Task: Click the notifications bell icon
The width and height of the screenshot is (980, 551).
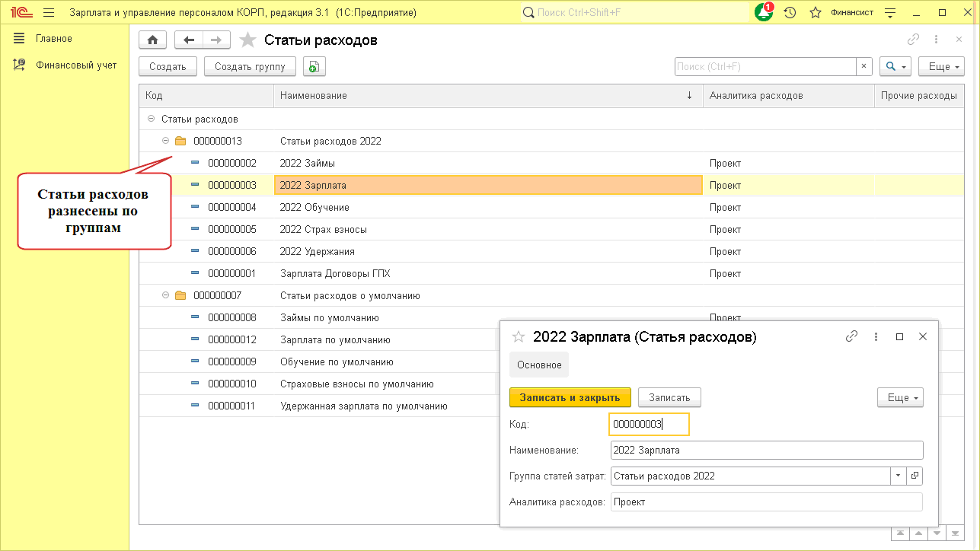Action: (x=763, y=13)
